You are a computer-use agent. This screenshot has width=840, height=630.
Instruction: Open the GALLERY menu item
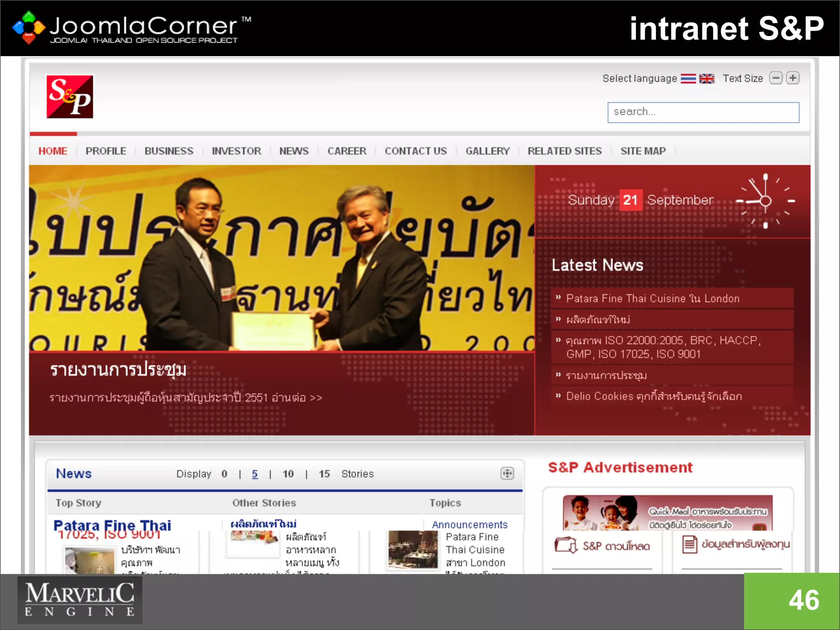pyautogui.click(x=487, y=151)
